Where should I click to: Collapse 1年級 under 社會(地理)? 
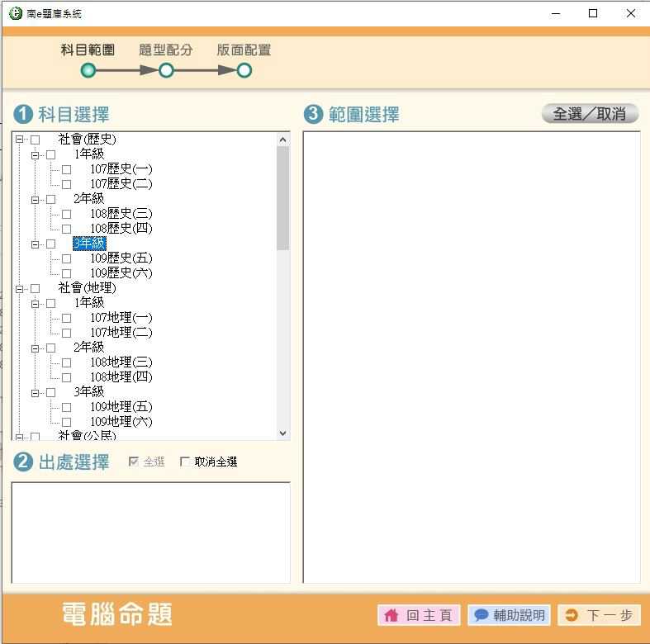36,304
